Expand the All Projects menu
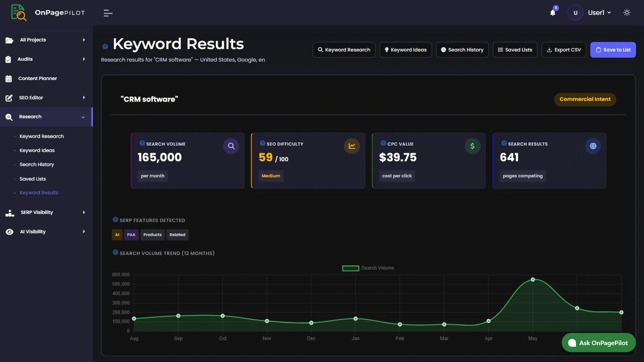Viewport: 644px width, 362px height. pyautogui.click(x=47, y=40)
